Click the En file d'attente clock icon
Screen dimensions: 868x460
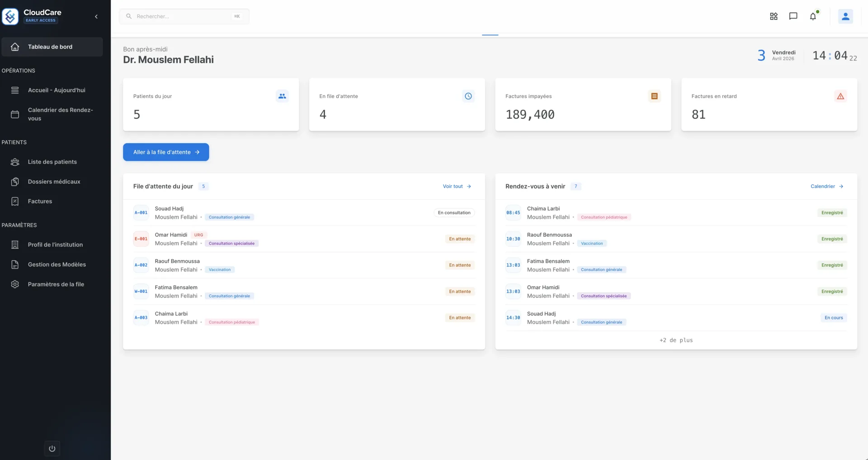click(x=468, y=96)
